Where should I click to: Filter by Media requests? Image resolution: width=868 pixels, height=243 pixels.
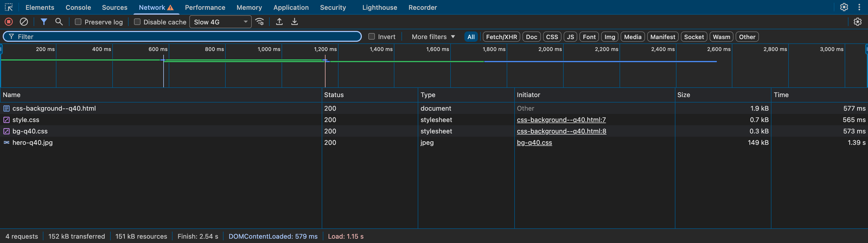tap(633, 37)
